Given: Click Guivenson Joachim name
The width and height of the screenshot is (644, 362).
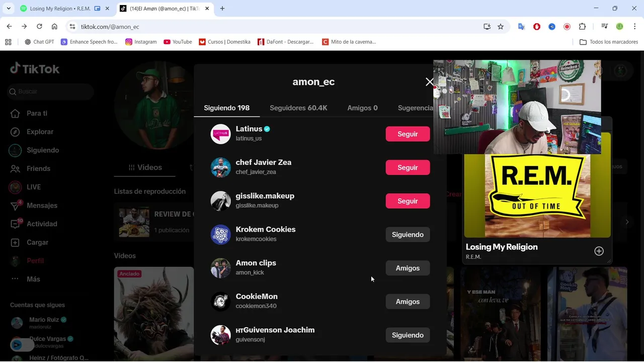Looking at the screenshot, I should tap(275, 330).
